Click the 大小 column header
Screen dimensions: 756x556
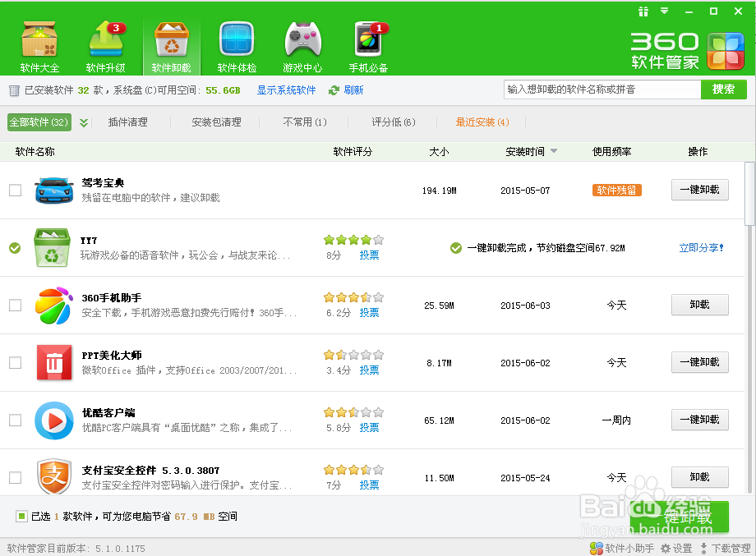(x=439, y=152)
